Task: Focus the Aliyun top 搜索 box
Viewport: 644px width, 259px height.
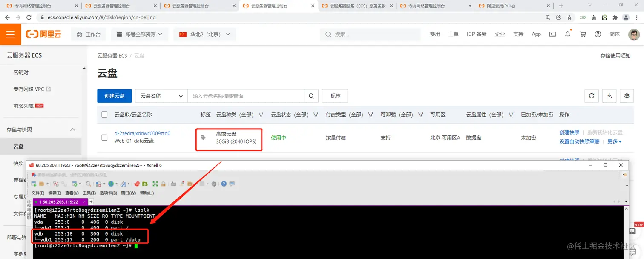Action: [370, 35]
